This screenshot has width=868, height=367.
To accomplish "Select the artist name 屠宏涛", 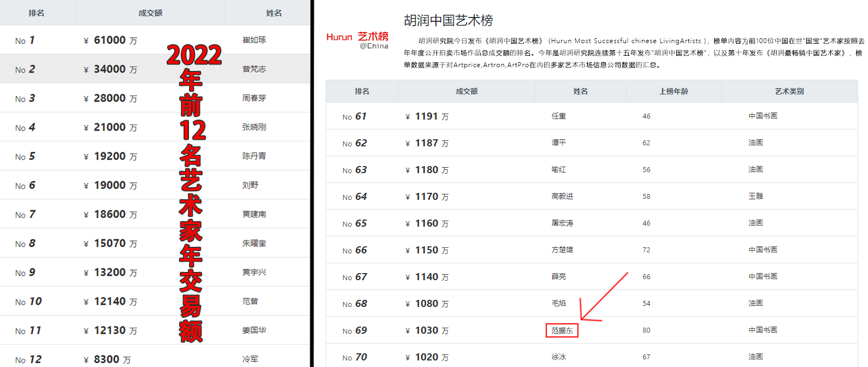I will point(563,223).
